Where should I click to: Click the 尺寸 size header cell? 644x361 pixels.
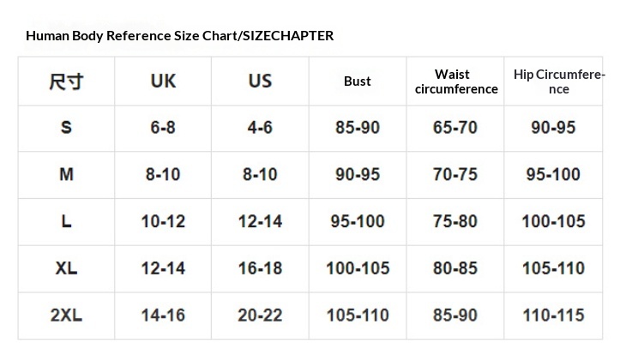(x=66, y=82)
